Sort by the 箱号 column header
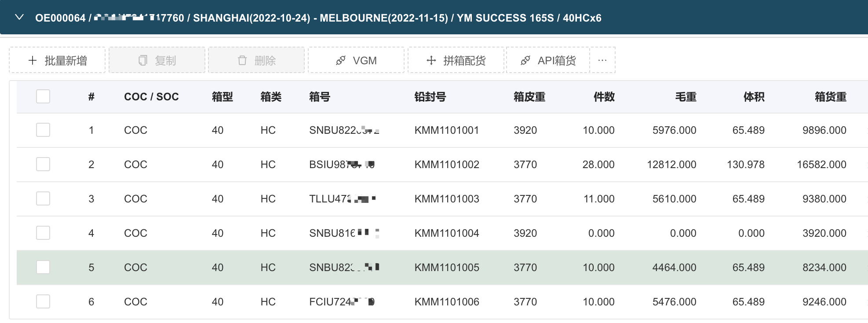 (320, 97)
